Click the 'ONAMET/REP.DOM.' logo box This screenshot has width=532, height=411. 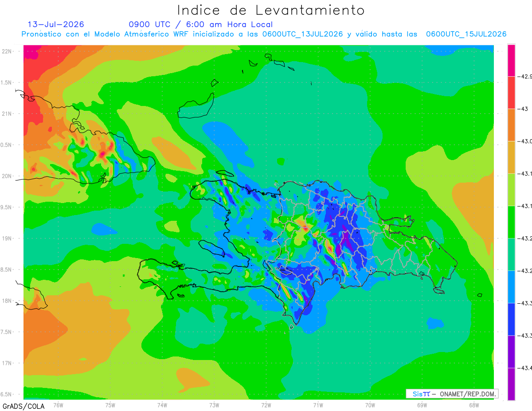click(452, 394)
